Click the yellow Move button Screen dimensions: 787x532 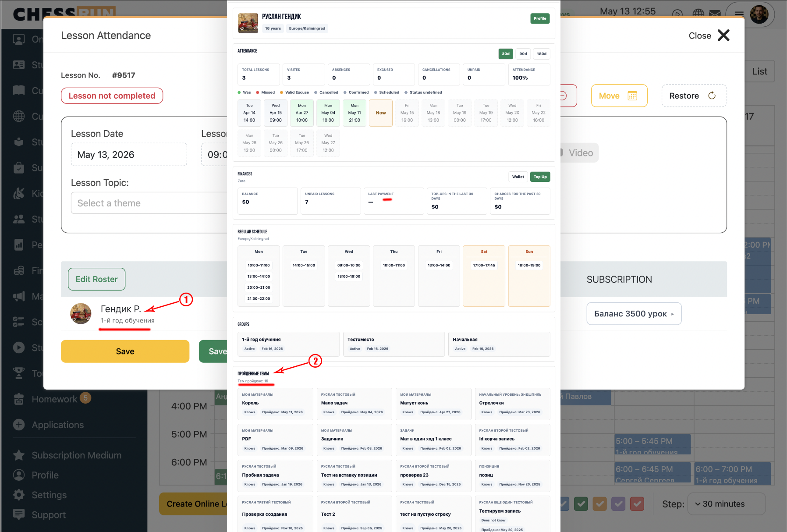(x=619, y=96)
